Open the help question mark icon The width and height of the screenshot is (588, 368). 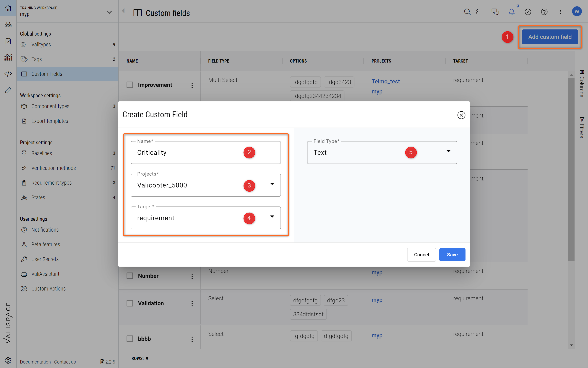544,12
